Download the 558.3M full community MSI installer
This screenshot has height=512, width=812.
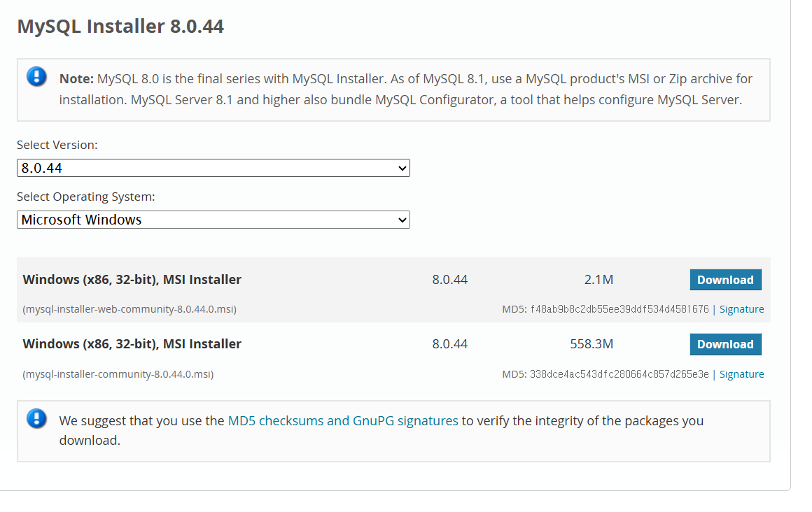coord(725,344)
